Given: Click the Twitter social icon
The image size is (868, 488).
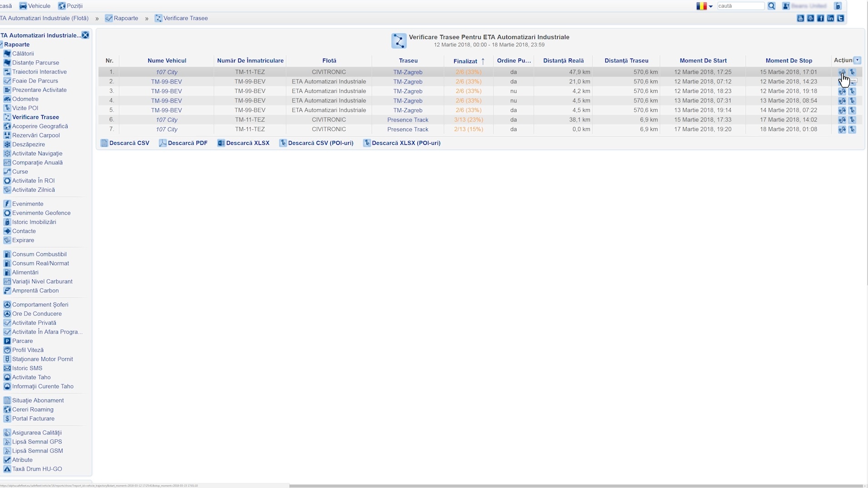Looking at the screenshot, I should 840,18.
